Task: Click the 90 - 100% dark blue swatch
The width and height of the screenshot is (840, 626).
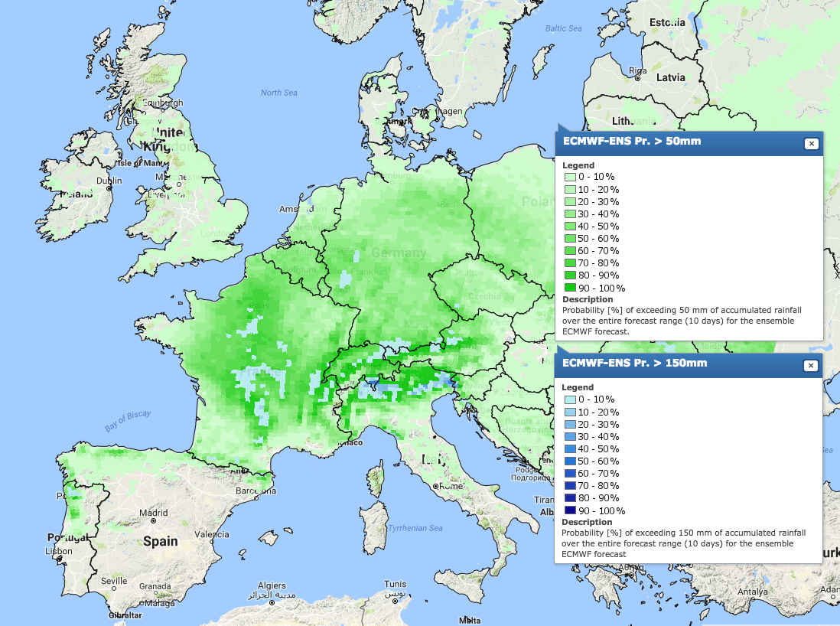Action: click(x=569, y=510)
